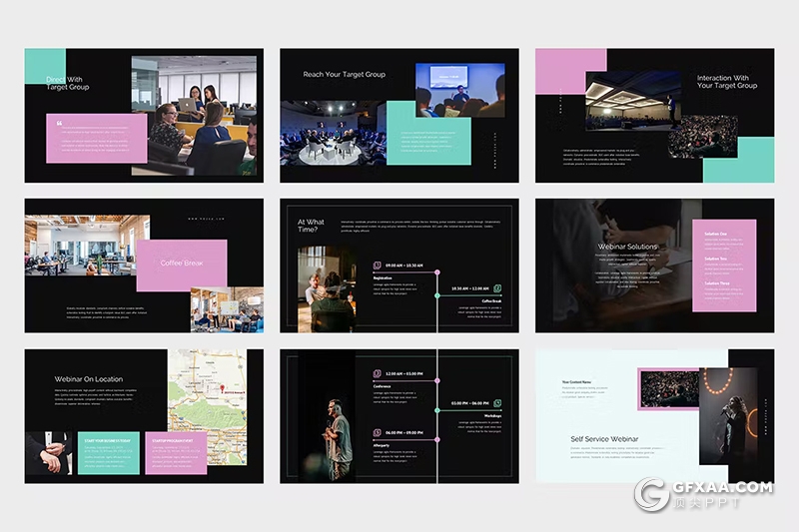The height and width of the screenshot is (532, 799).
Task: Click the Registration icon at 09:00 AM
Action: click(x=377, y=266)
